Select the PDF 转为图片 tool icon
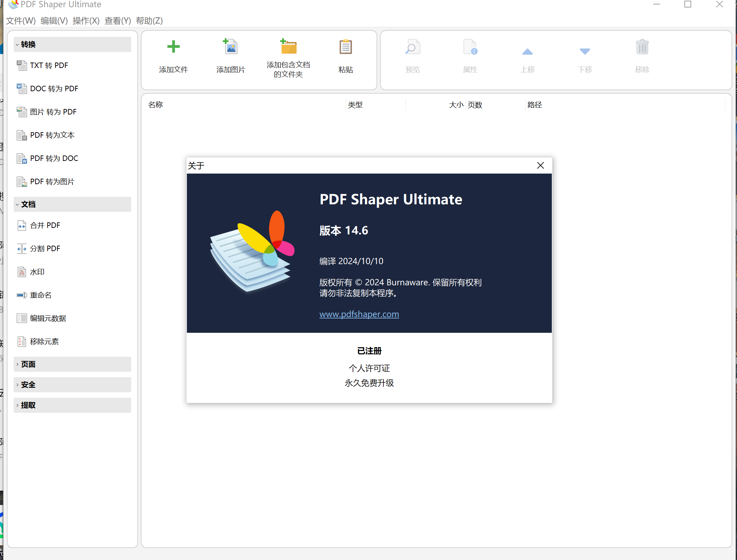This screenshot has width=737, height=560. click(22, 181)
